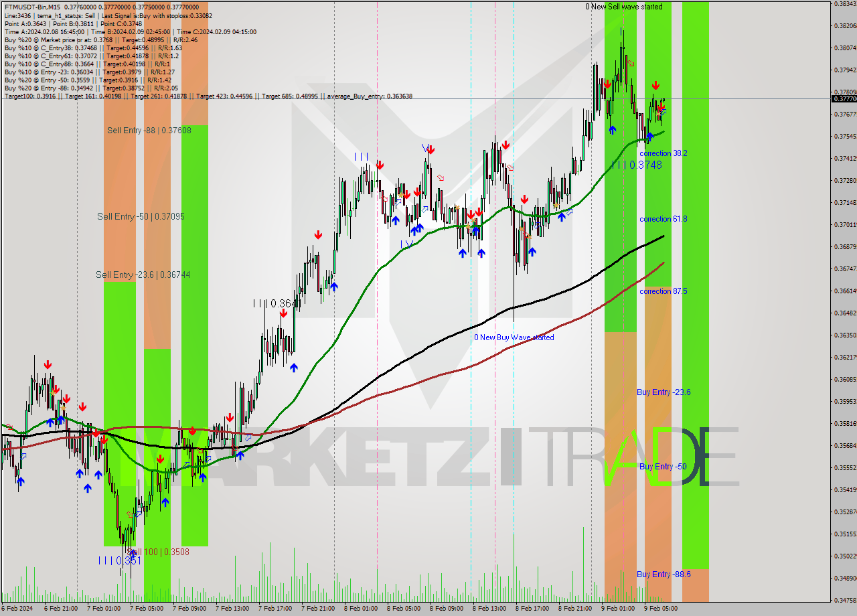Screen dimensions: 857x616
Task: Click the '7 Feb 01:00' time axis label
Action: pos(103,609)
